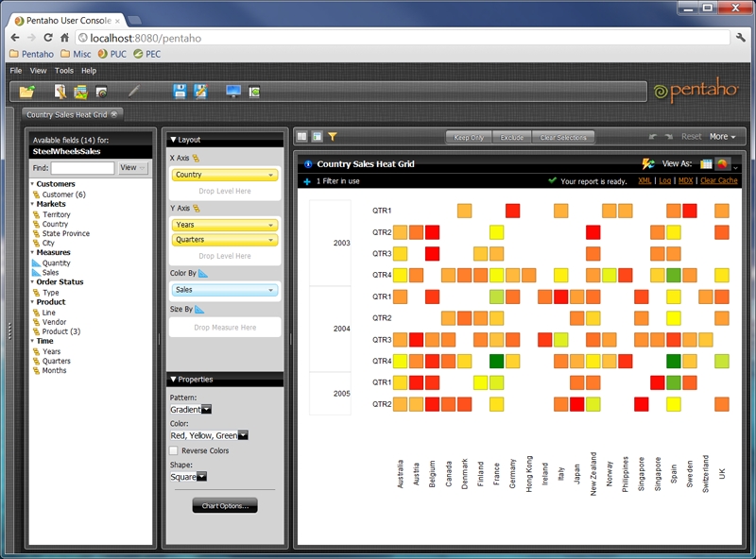Click the X Axis hierarchy icon
The height and width of the screenshot is (559, 756).
pos(196,158)
